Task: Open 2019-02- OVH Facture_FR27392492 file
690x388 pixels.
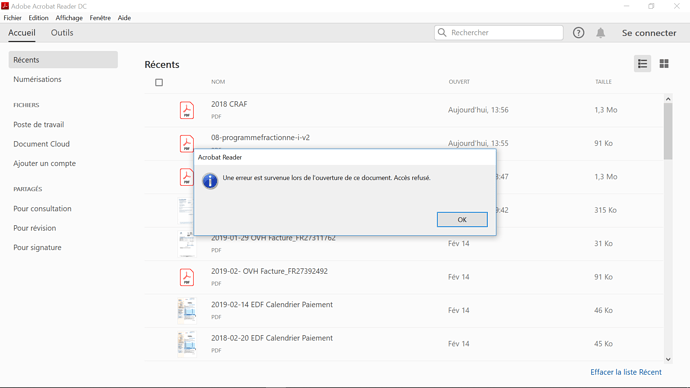Action: tap(269, 271)
